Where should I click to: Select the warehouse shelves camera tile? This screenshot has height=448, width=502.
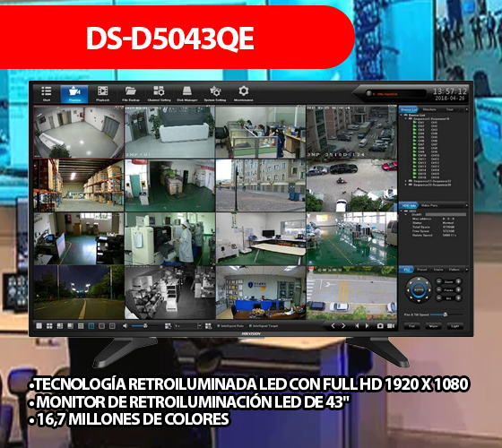tap(79, 185)
